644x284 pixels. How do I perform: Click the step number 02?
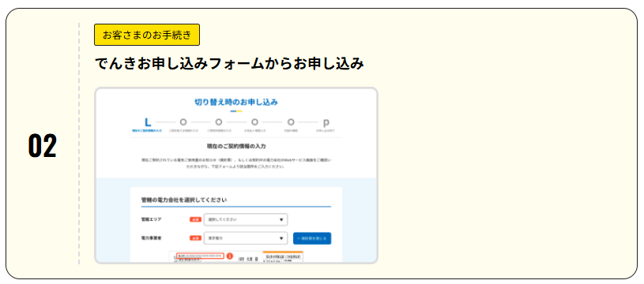click(x=43, y=145)
